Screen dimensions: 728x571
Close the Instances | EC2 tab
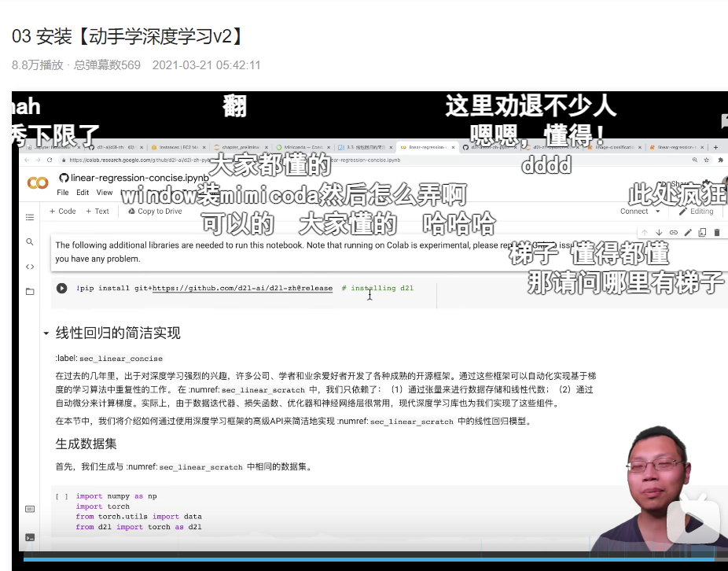point(204,147)
